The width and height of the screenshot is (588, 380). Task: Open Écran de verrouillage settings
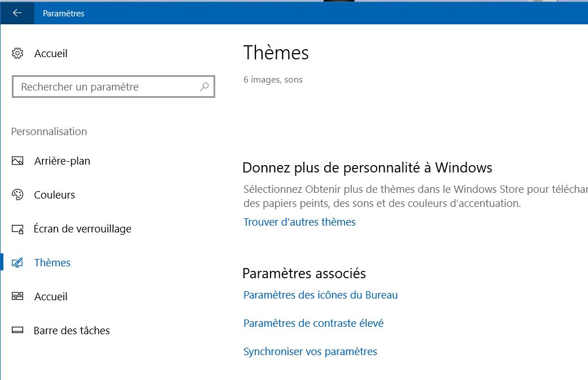(82, 229)
